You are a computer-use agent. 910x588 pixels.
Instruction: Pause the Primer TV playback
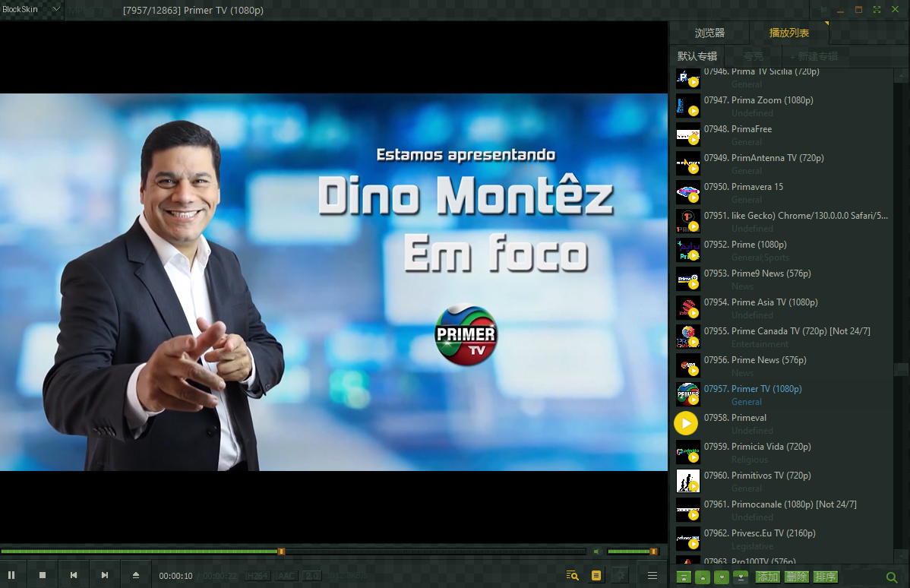11,575
